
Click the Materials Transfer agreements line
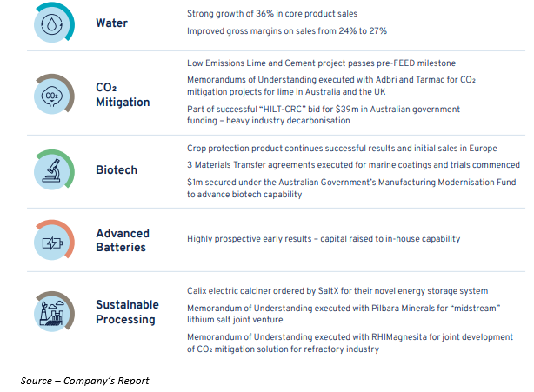(x=353, y=164)
